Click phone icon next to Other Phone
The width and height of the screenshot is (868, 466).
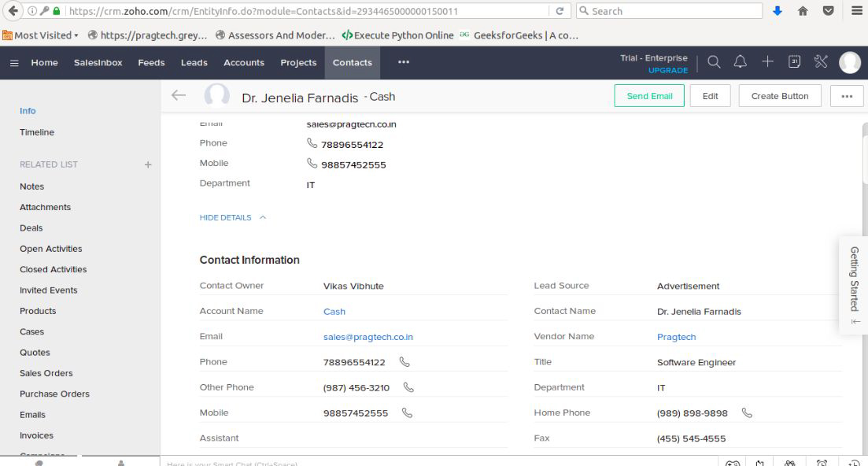click(408, 387)
